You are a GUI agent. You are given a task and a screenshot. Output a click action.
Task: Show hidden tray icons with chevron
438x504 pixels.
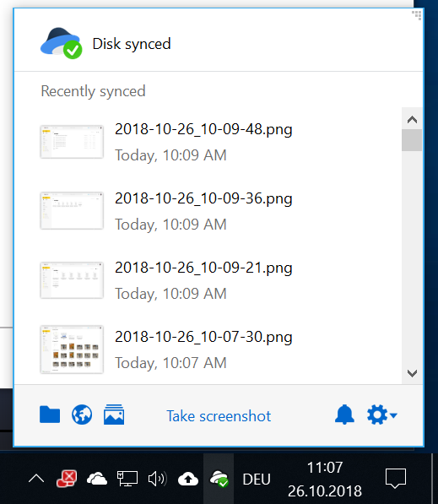tap(36, 479)
